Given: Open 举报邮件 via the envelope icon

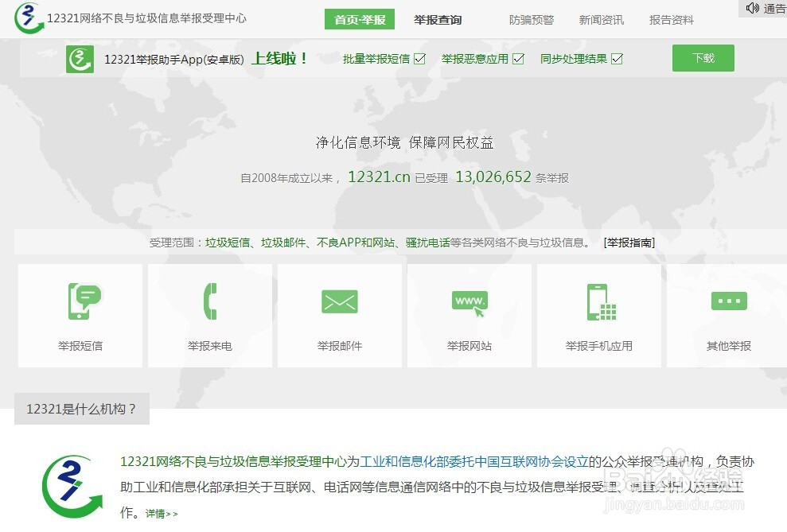Looking at the screenshot, I should [340, 301].
